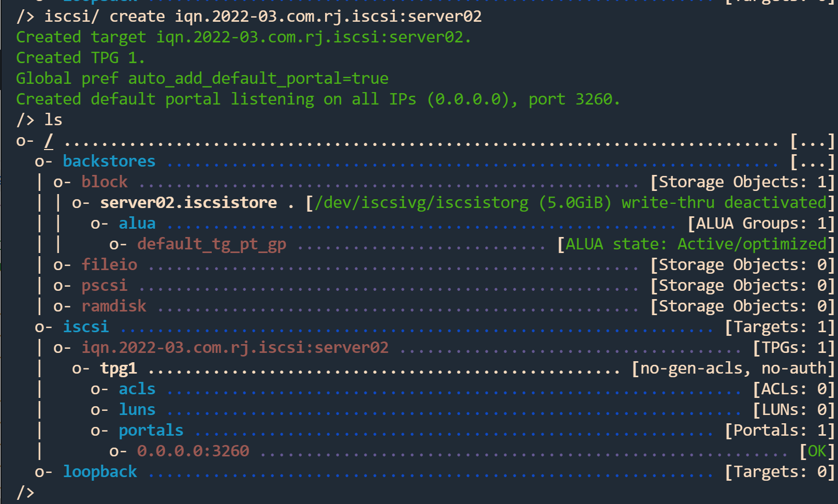This screenshot has width=838, height=504.
Task: Select the 'acls' node
Action: tap(137, 389)
